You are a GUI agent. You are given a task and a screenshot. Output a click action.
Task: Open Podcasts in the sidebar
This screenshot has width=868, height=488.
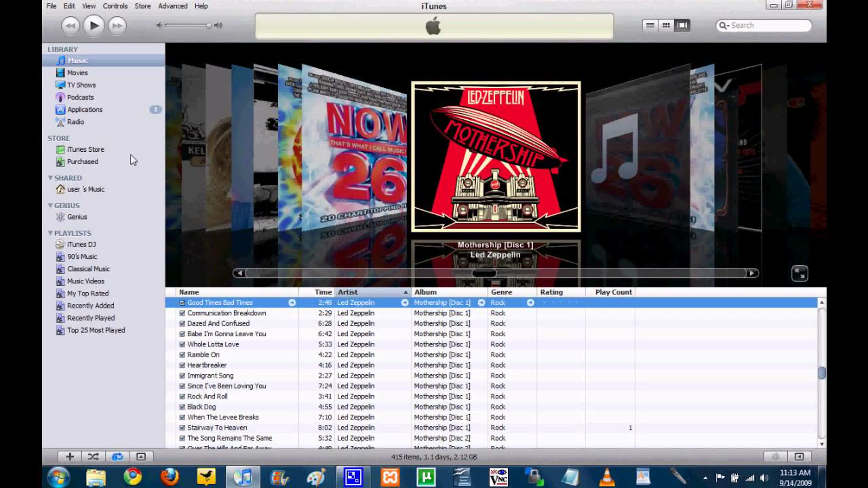pyautogui.click(x=80, y=97)
